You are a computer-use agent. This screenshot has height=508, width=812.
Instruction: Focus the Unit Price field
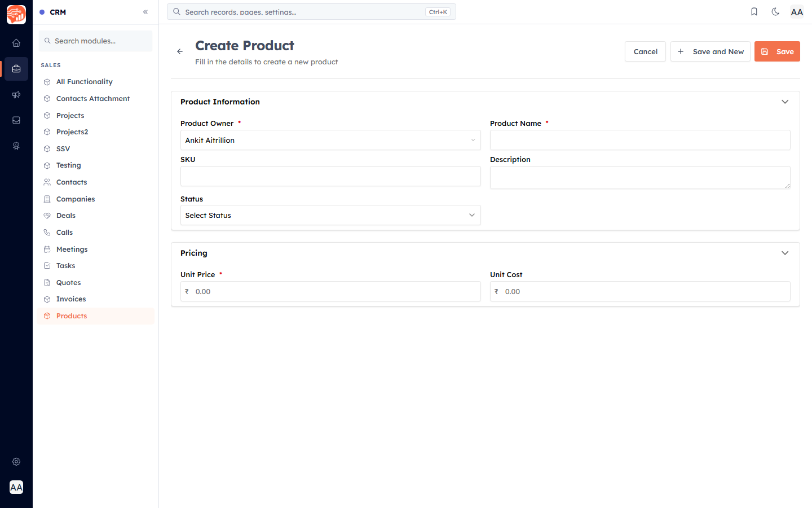coord(330,291)
